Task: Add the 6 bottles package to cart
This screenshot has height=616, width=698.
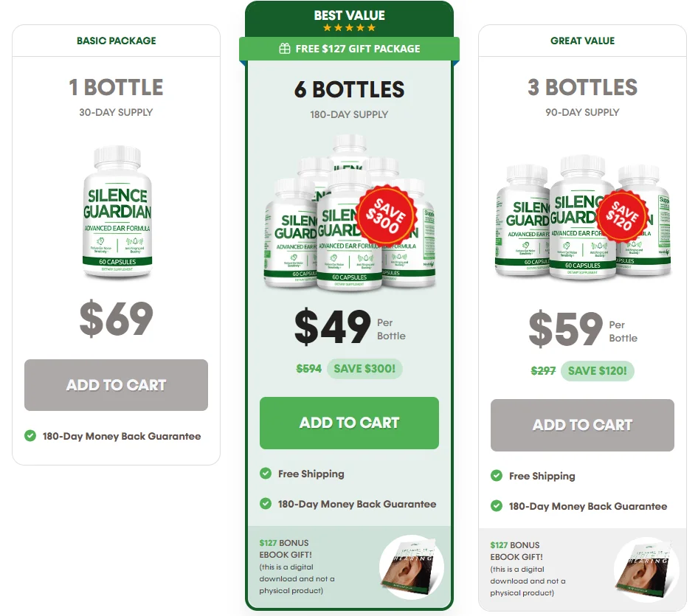Action: [x=350, y=423]
